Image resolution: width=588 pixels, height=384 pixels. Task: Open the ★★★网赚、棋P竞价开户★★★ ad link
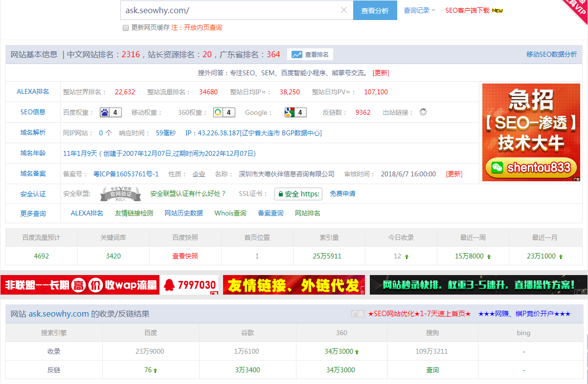(524, 314)
